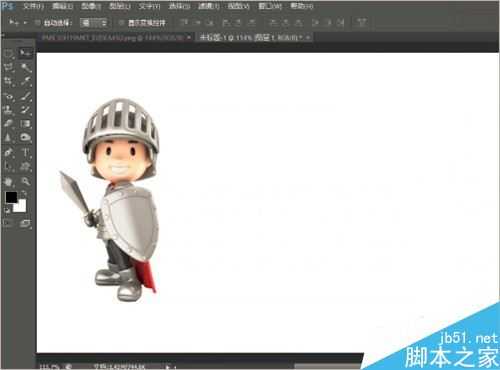Click Distribute right edges icon
The width and height of the screenshot is (500, 370).
340,23
